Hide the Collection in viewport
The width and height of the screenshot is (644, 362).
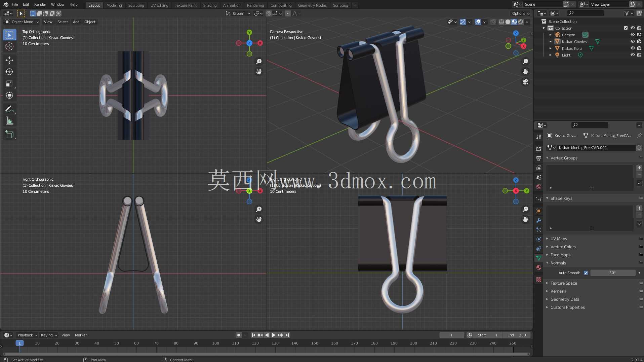click(633, 28)
